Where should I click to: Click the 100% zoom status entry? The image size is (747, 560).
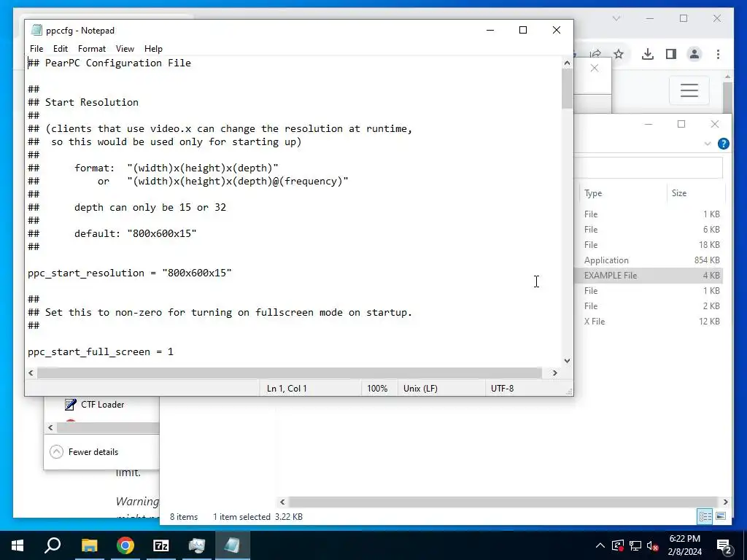click(377, 389)
